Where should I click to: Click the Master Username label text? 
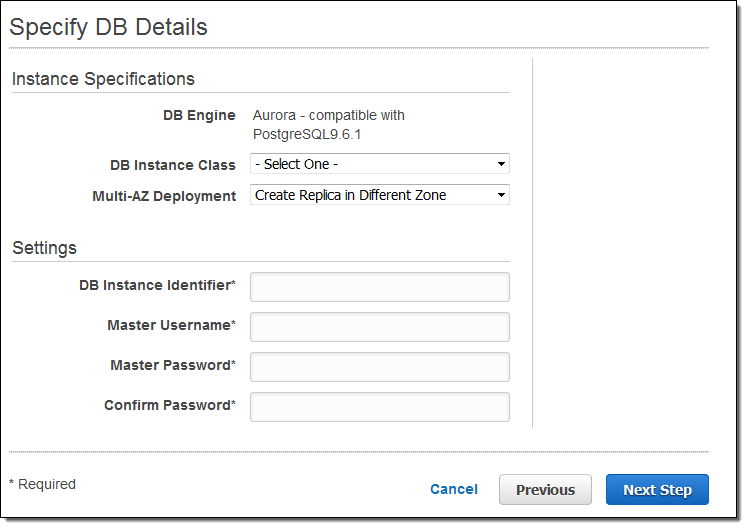(x=171, y=326)
